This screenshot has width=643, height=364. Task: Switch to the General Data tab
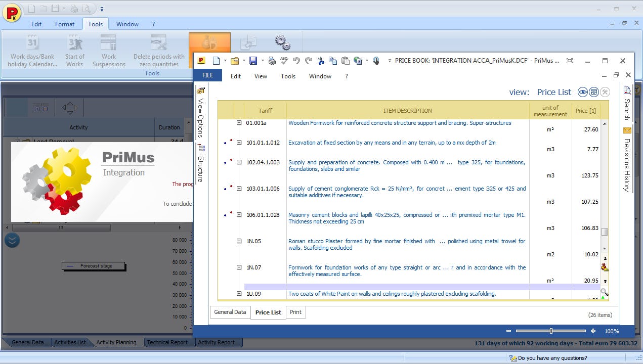click(x=230, y=312)
